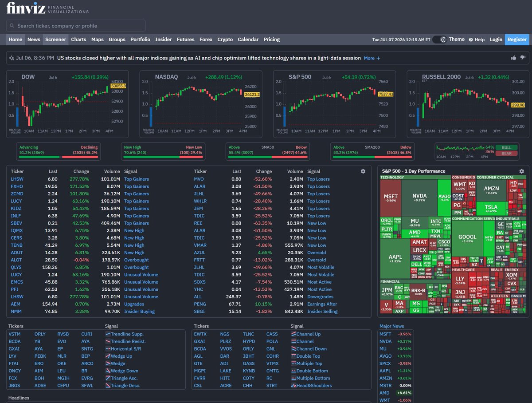Viewport: 532px width, 403px height.
Task: Expand the headline with More +
Action: tap(372, 58)
